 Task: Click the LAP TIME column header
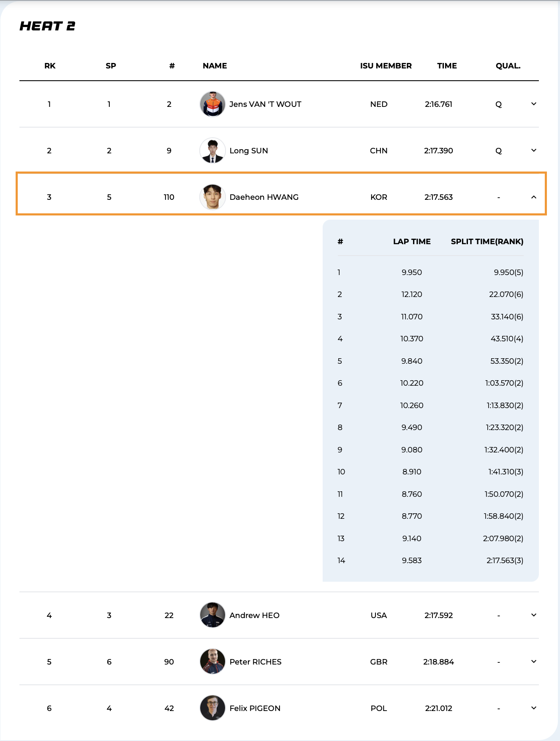[x=412, y=242]
